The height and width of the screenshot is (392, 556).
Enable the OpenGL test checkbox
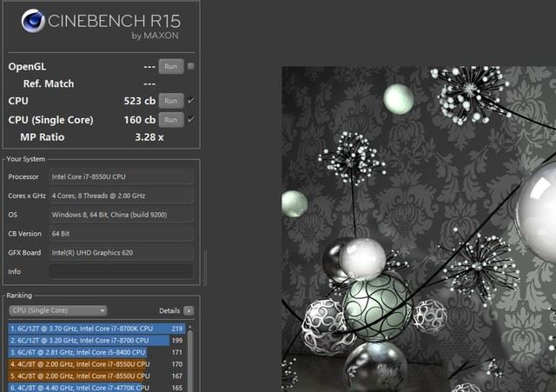click(x=191, y=66)
